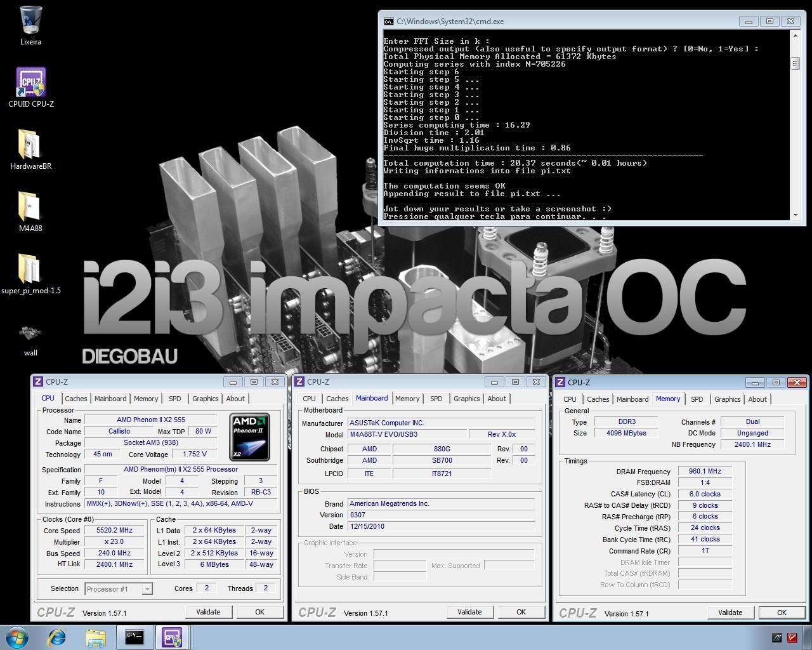Click OK in the right CPU-Z window
The image size is (812, 650).
782,613
